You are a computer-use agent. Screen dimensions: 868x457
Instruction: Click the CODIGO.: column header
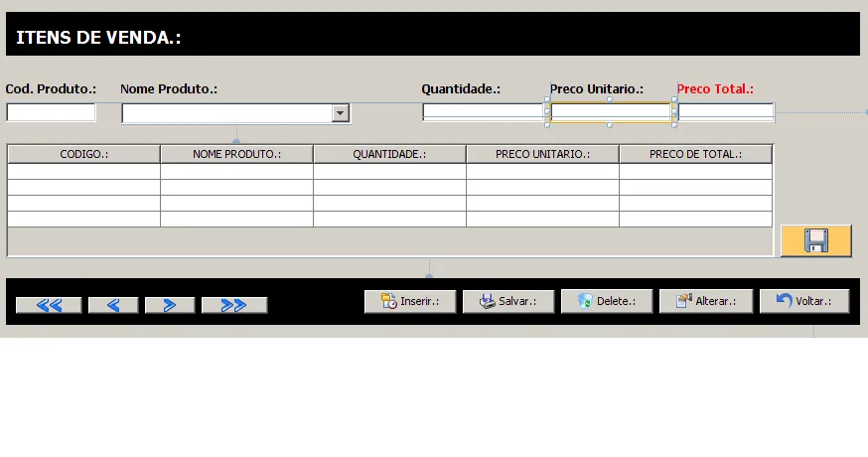pyautogui.click(x=83, y=154)
